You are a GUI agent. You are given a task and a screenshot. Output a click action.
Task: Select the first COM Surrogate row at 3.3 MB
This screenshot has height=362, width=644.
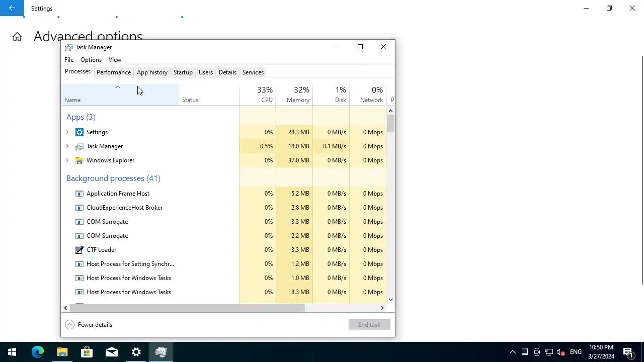pos(223,222)
